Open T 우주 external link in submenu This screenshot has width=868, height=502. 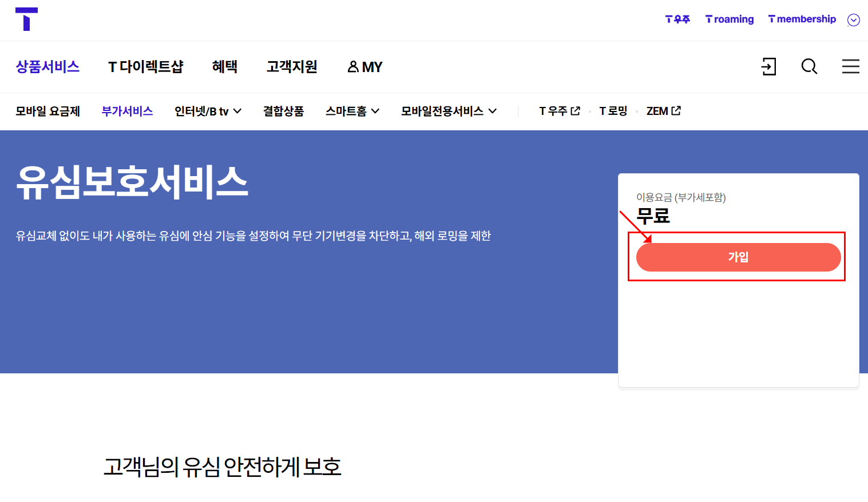[560, 111]
